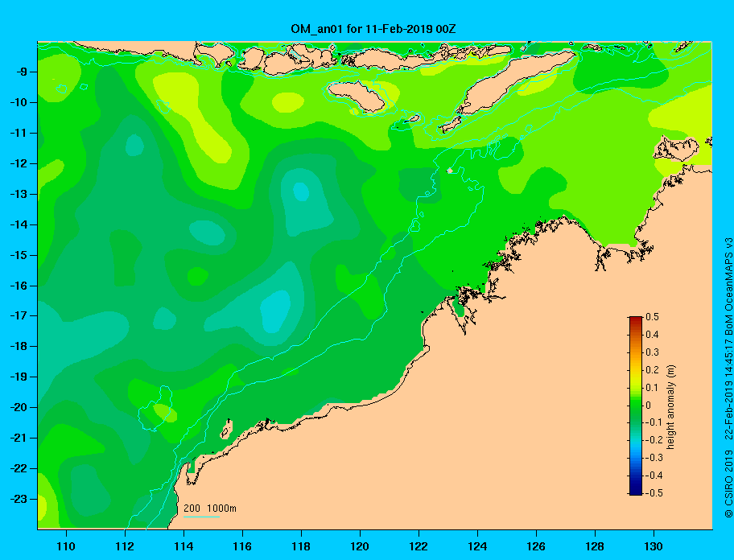The width and height of the screenshot is (734, 560).
Task: Click the latitude axis label "-23"
Action: point(19,499)
